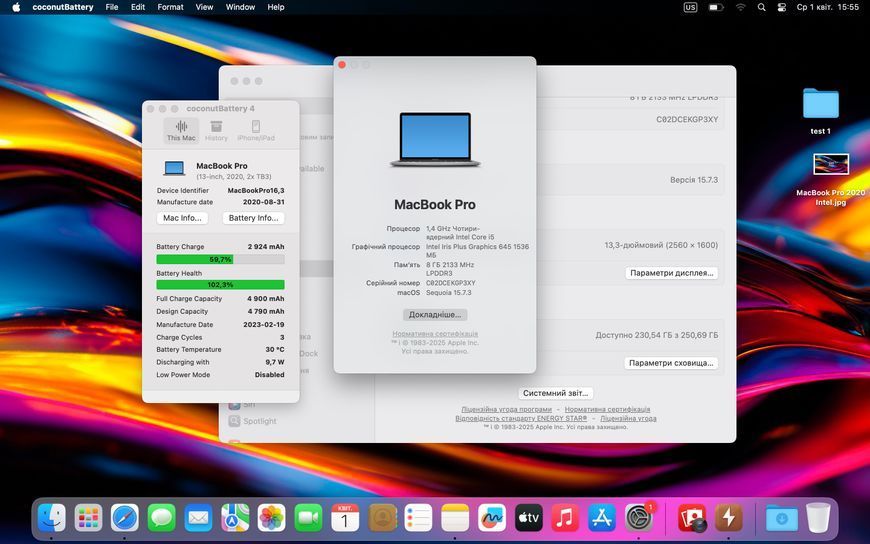The width and height of the screenshot is (870, 544).
Task: Select the test 1 folder on desktop
Action: pos(821,110)
